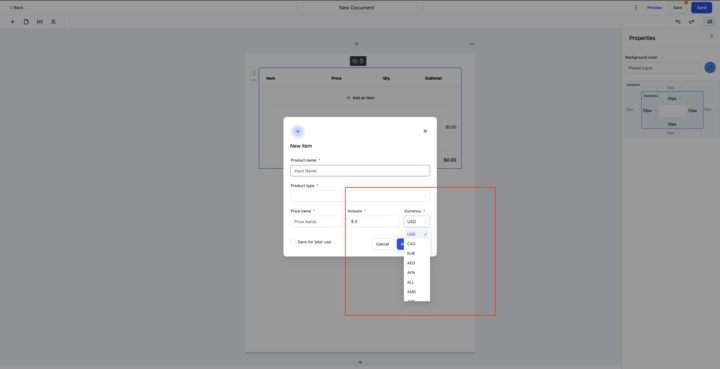Open the blue color picker button
Screen dimensions: 720x369
pyautogui.click(x=710, y=68)
